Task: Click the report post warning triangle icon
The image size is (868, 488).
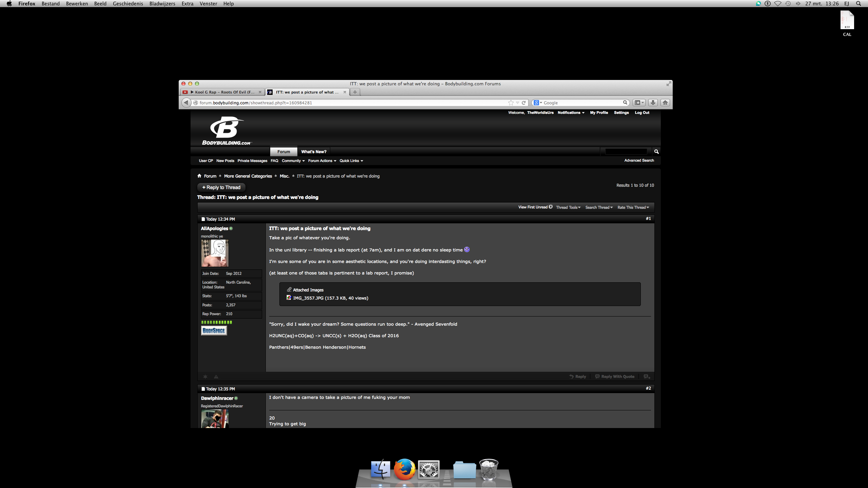Action: (x=216, y=377)
